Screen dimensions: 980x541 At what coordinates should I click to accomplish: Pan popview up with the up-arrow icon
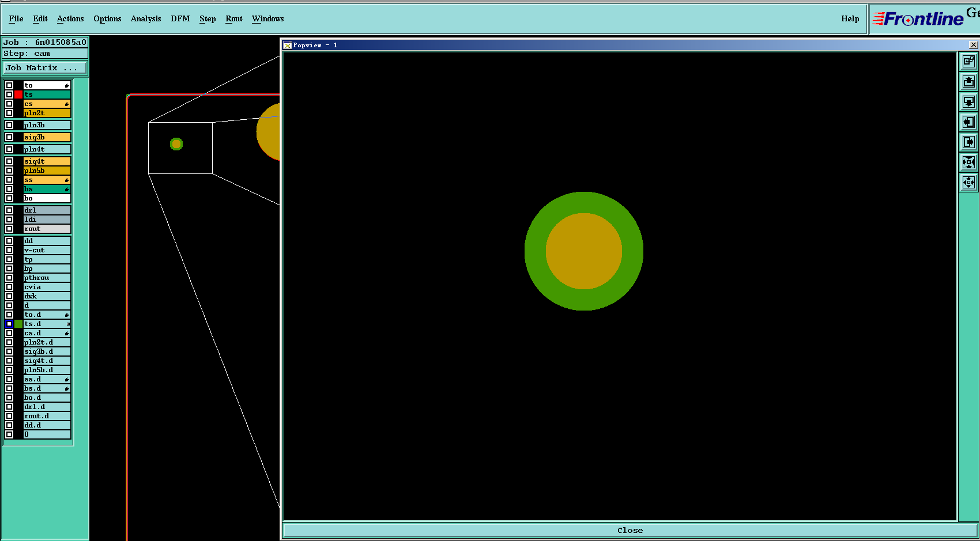coord(968,82)
